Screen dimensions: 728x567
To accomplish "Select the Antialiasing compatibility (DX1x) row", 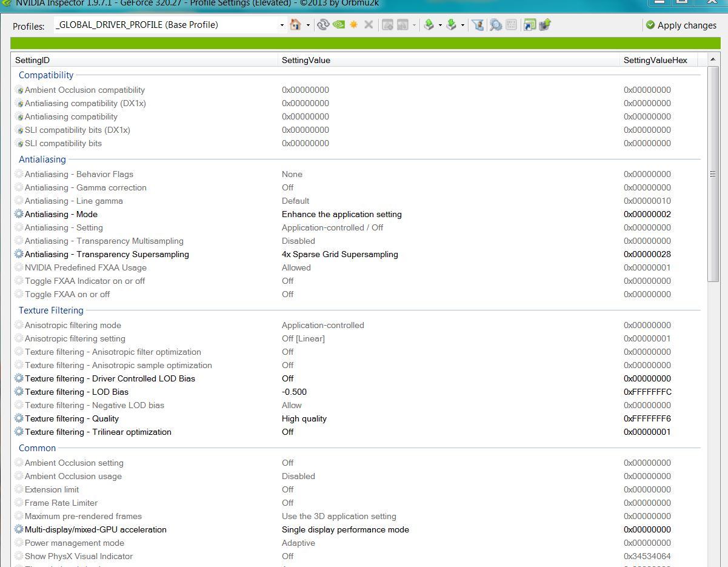I will (356, 103).
